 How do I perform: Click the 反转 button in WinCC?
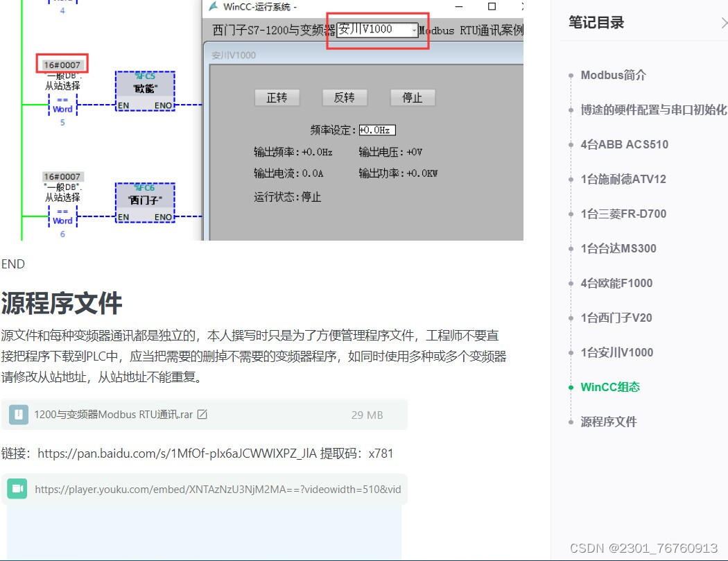pos(345,98)
